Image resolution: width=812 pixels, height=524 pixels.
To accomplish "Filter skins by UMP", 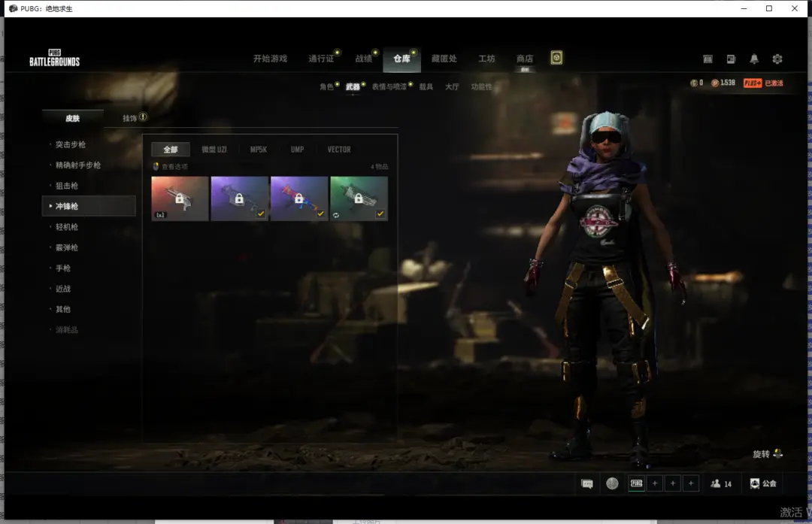I will (x=297, y=149).
